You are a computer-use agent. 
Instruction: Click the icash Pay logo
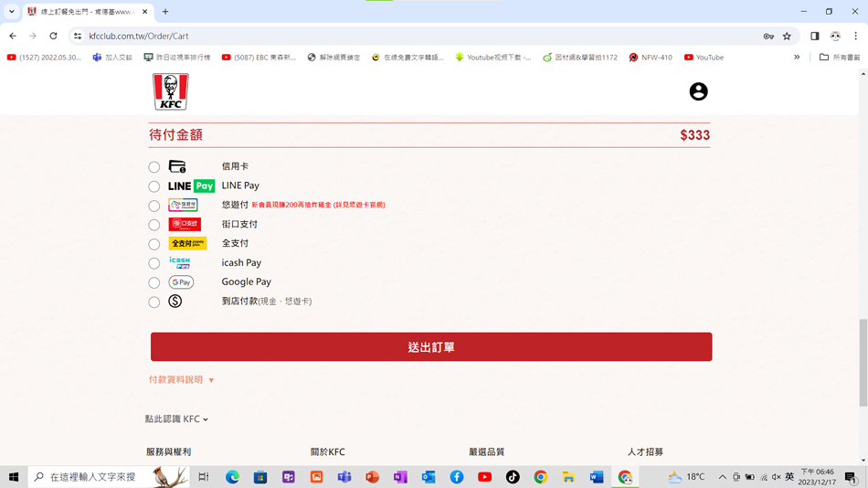180,262
